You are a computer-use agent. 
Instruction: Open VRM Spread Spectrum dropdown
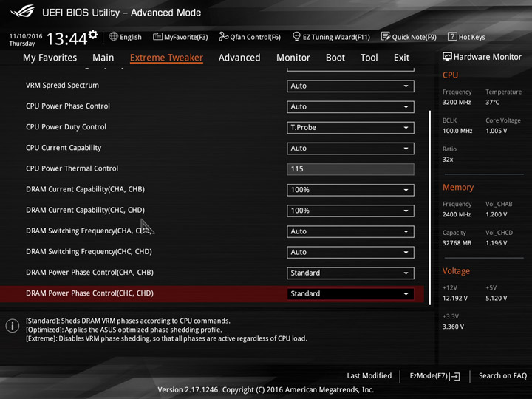[350, 86]
